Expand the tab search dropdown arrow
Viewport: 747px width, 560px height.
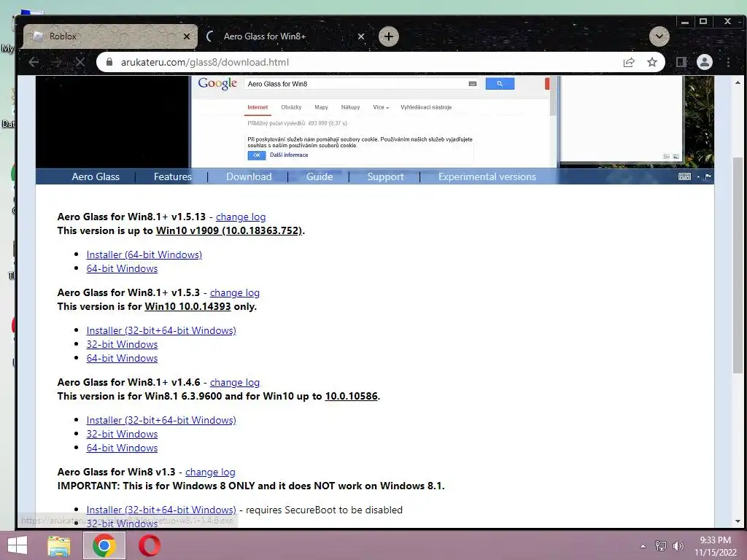pos(659,36)
